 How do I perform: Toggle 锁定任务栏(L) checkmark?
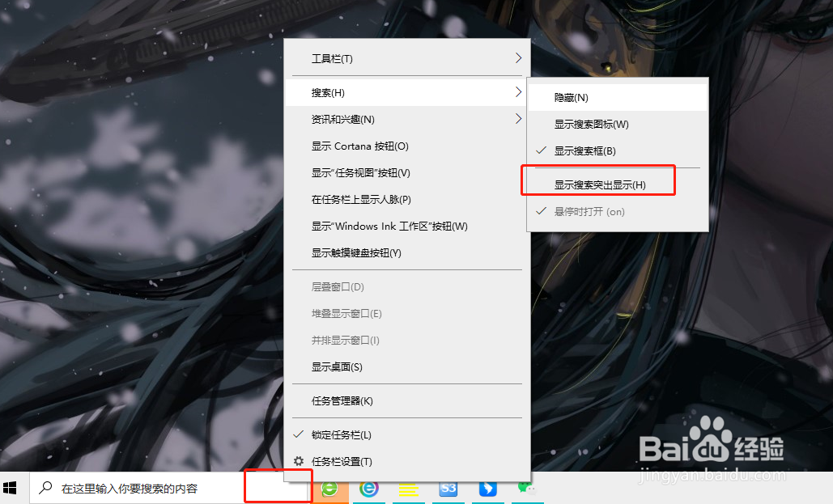click(407, 434)
